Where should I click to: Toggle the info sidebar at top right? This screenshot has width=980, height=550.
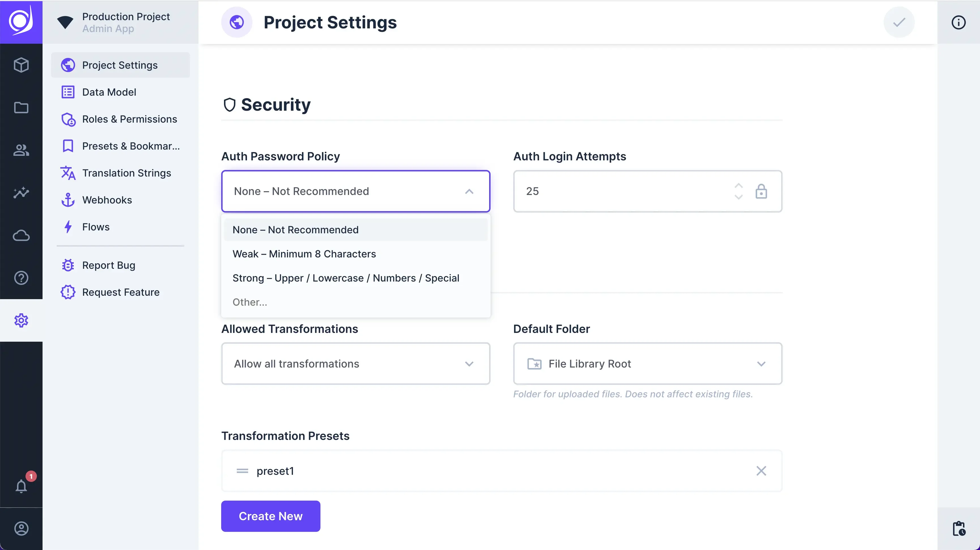[x=958, y=22]
